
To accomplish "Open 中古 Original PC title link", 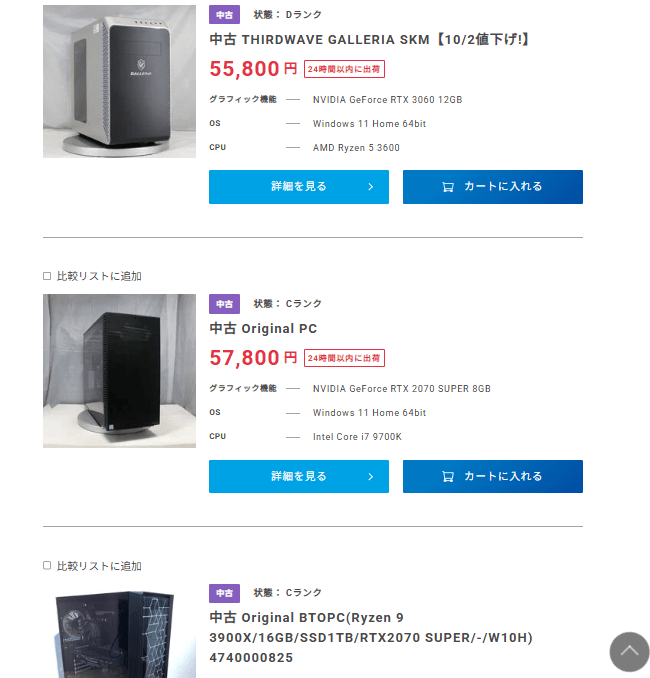I will pyautogui.click(x=263, y=329).
